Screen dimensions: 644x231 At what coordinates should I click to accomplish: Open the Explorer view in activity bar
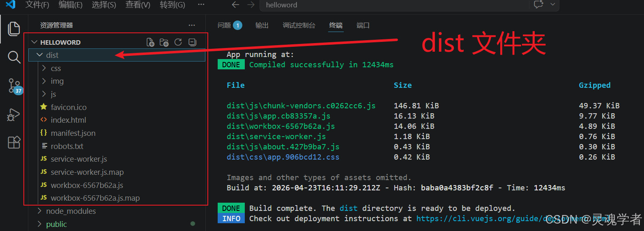click(14, 29)
